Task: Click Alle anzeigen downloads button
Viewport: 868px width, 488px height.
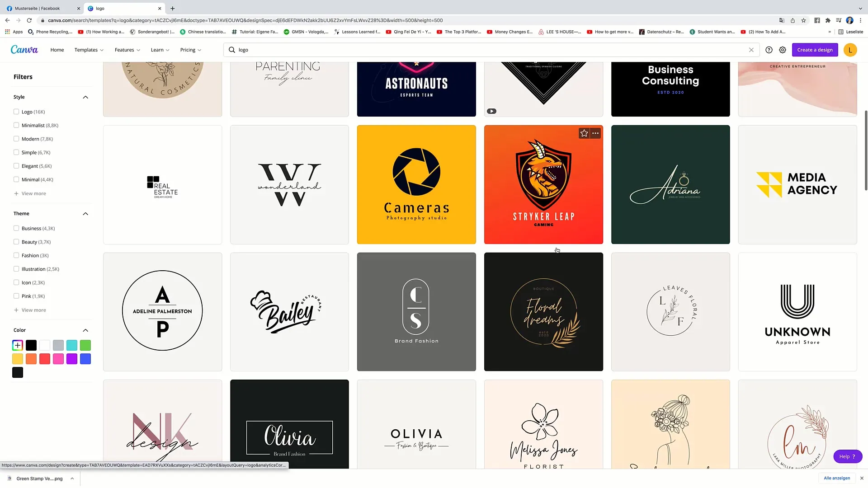Action: tap(837, 478)
